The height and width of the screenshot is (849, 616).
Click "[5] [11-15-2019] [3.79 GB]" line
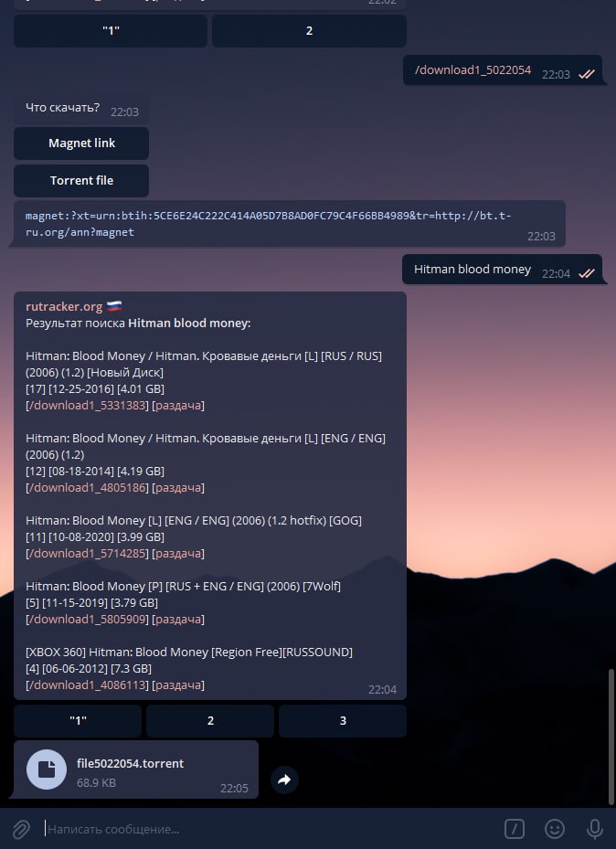point(91,602)
